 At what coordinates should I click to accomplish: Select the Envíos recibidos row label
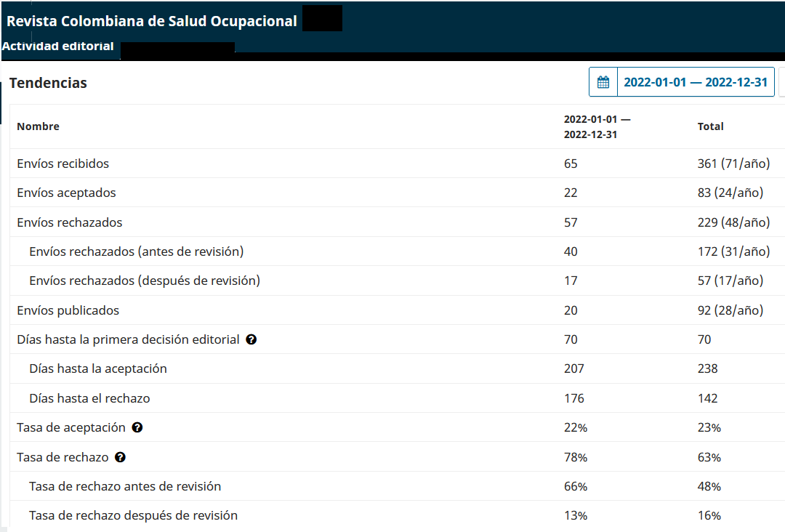pyautogui.click(x=63, y=164)
